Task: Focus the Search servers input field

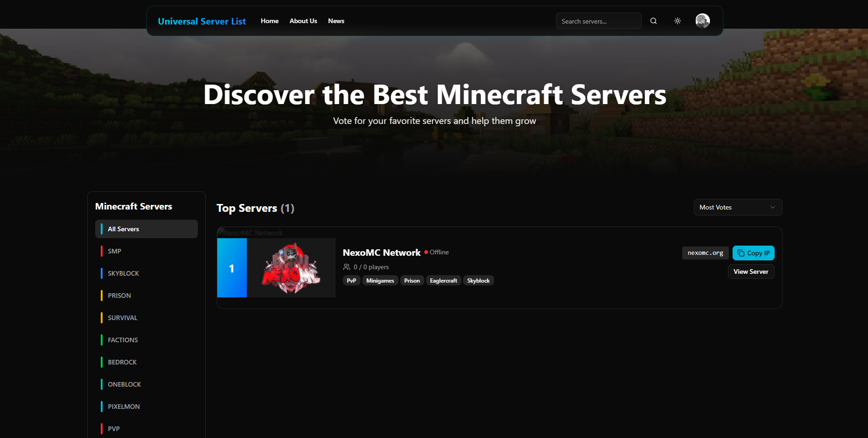Action: (598, 21)
